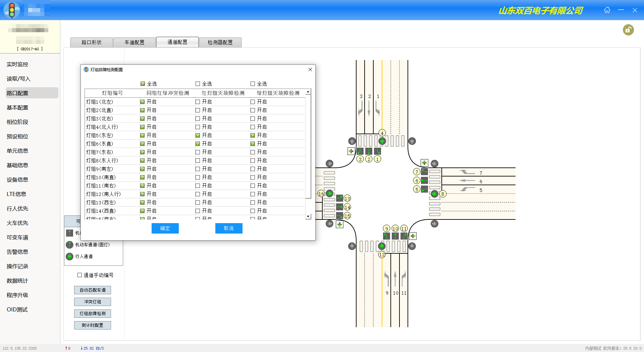This screenshot has height=352, width=644.
Task: Select channel marker number 10 at south approach
Action: coord(395,229)
